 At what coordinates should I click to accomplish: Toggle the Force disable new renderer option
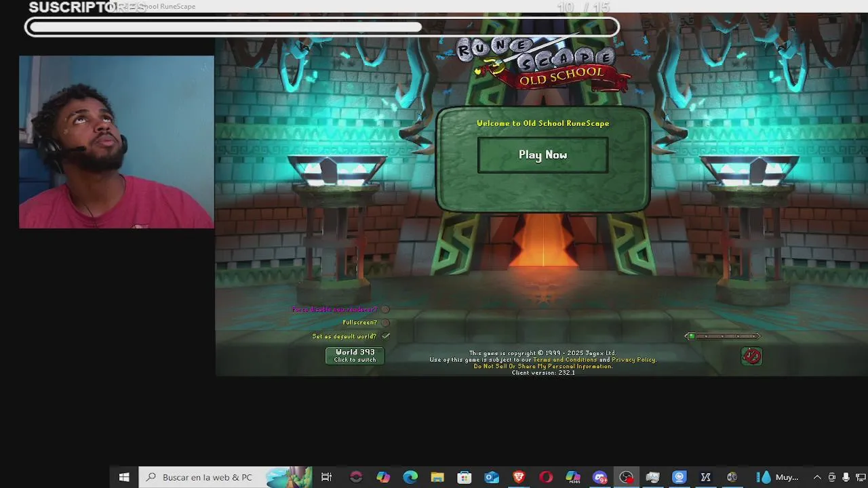[x=384, y=310]
